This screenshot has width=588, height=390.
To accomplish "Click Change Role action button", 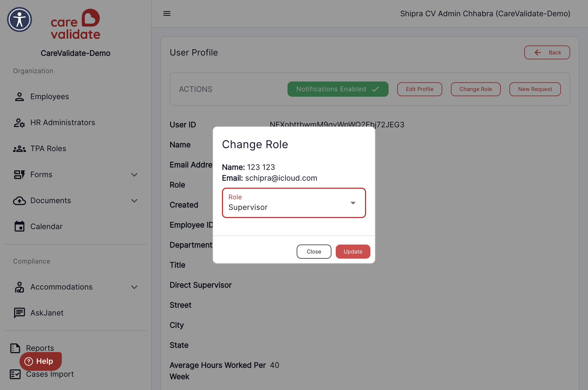I will [x=476, y=89].
